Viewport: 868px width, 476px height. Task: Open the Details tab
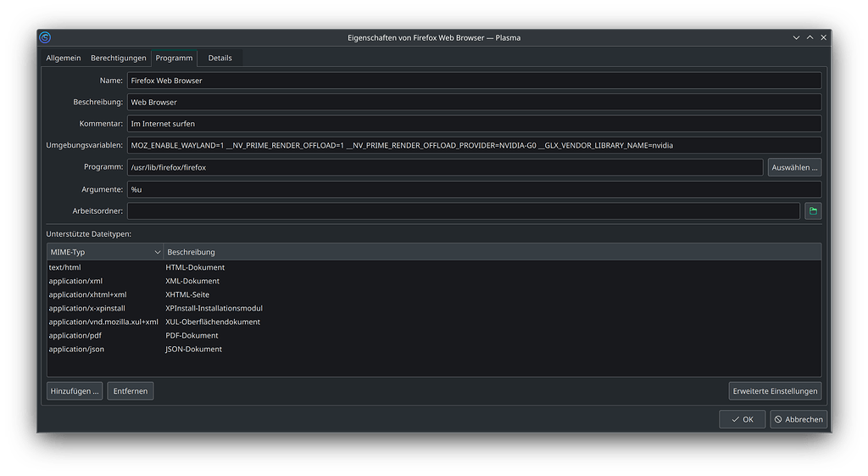(220, 58)
